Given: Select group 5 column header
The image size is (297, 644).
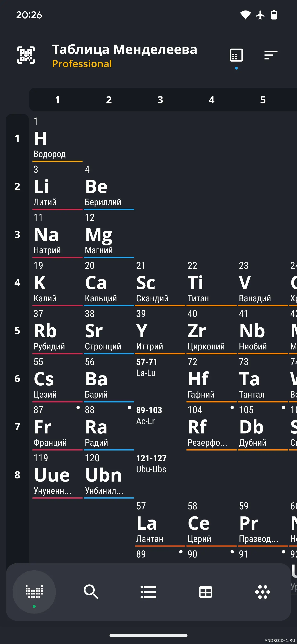Looking at the screenshot, I should (x=263, y=100).
